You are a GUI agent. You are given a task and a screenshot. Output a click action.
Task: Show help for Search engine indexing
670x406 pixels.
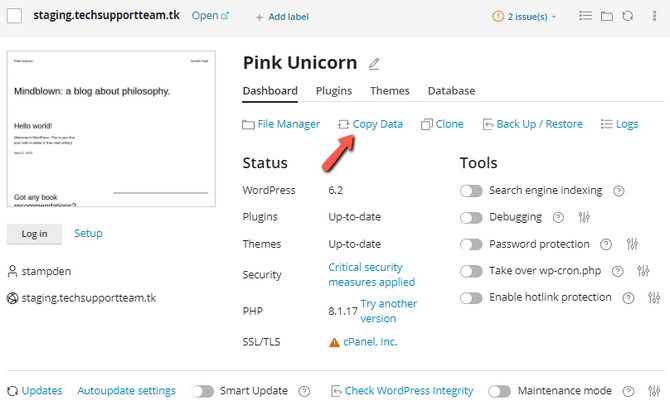click(619, 190)
